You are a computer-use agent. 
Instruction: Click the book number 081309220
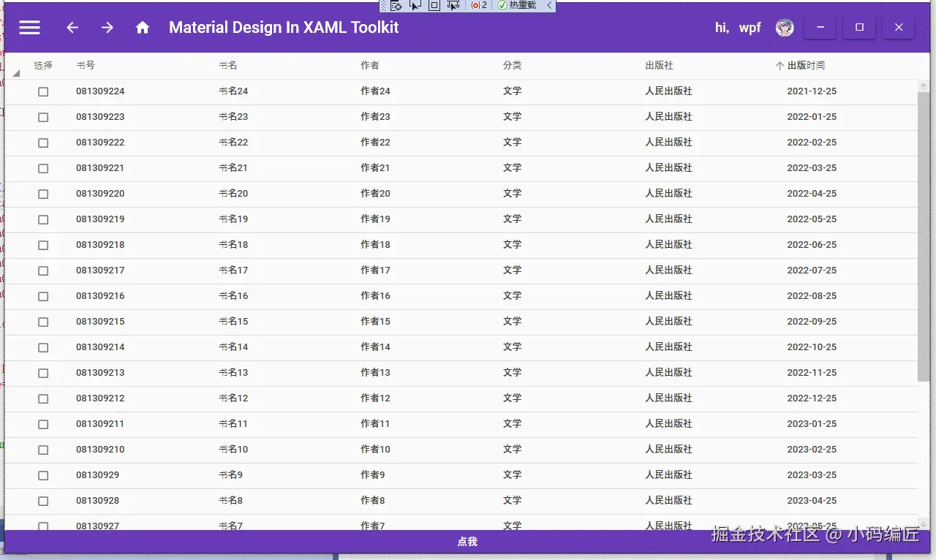click(x=100, y=194)
